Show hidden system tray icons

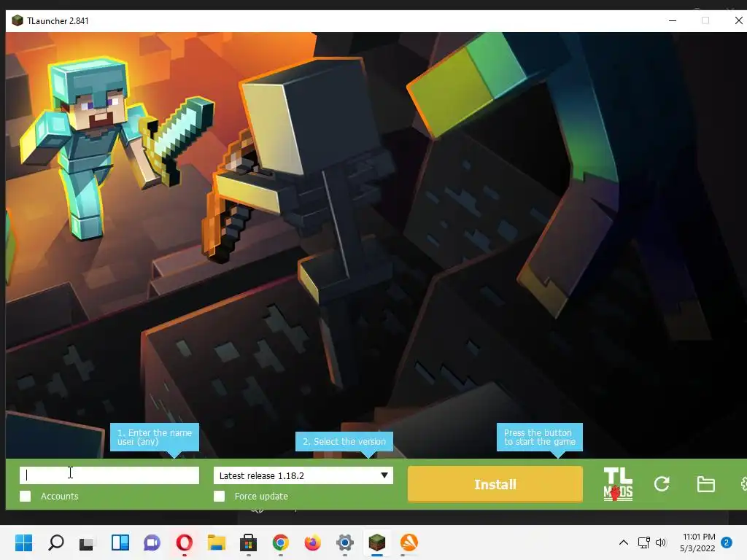point(623,542)
